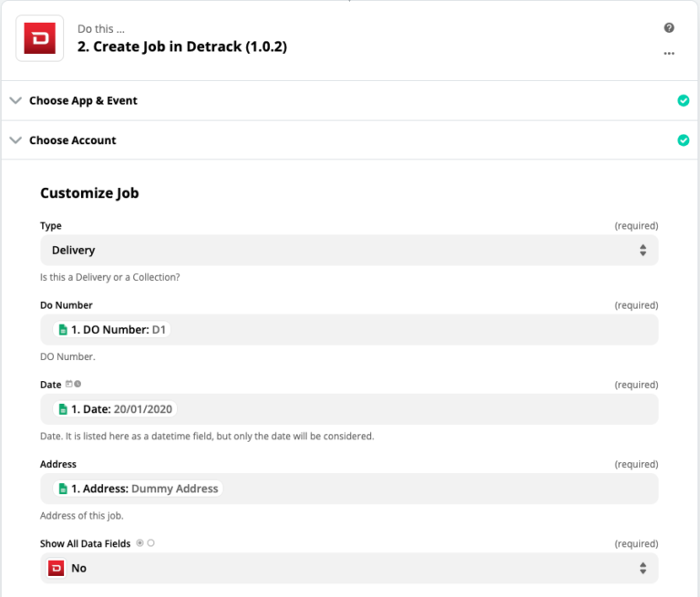Open the help question mark icon
700x597 pixels.
(x=669, y=27)
